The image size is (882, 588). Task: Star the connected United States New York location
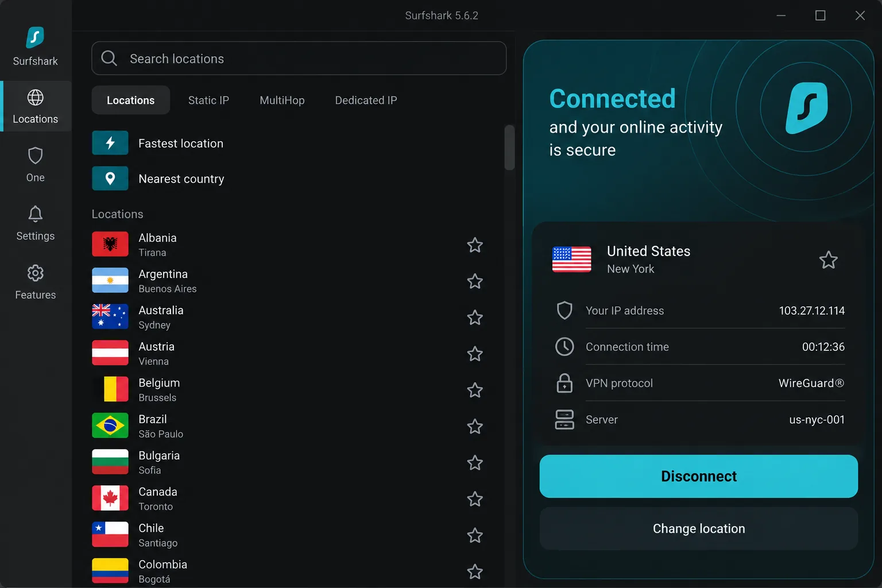828,260
